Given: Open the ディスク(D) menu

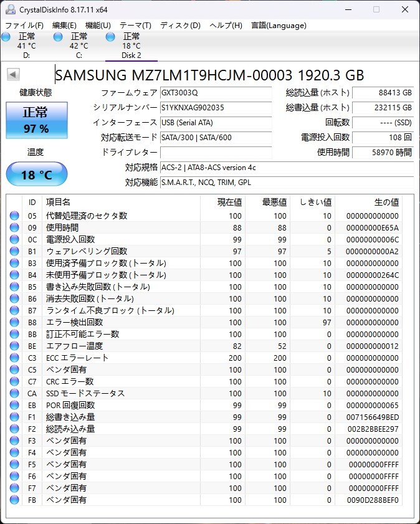Looking at the screenshot, I should pos(180,26).
